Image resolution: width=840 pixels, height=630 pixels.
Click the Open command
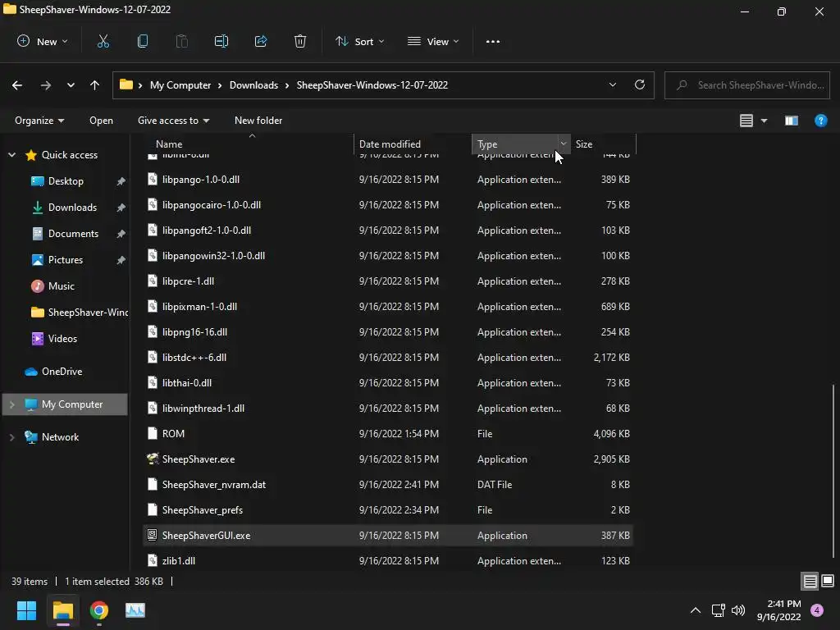101,121
